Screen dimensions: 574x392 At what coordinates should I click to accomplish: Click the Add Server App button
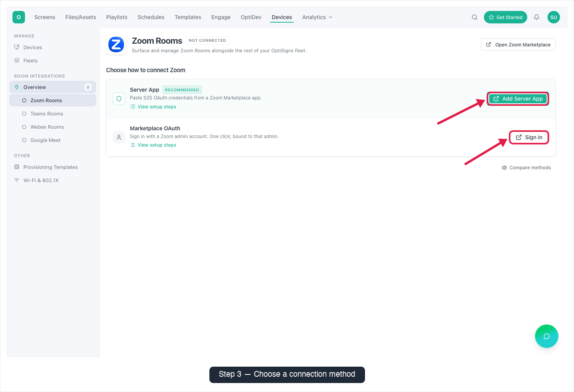[x=518, y=99]
